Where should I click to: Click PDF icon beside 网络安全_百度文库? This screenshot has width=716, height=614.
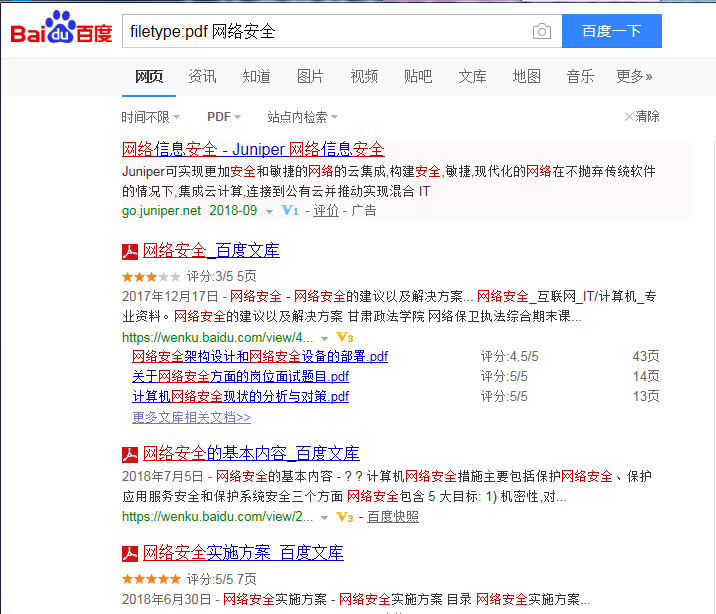coord(130,252)
